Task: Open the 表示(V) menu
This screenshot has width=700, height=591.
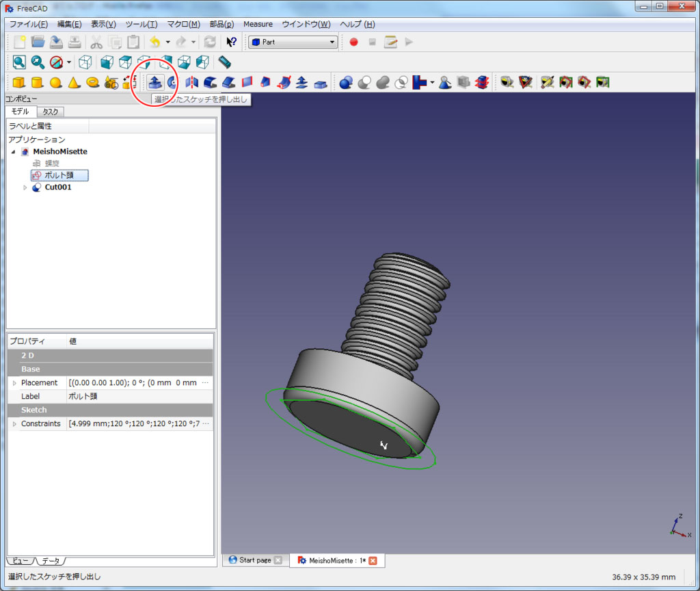Action: (x=103, y=24)
